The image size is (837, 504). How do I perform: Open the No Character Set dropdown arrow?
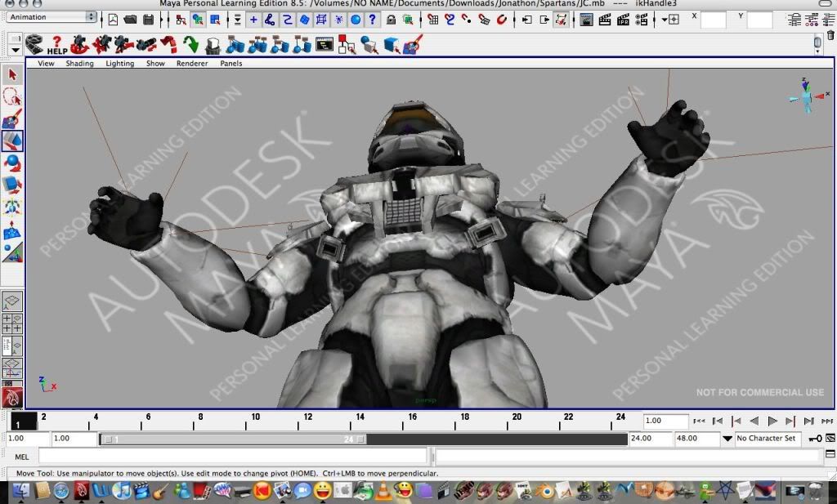(x=727, y=439)
